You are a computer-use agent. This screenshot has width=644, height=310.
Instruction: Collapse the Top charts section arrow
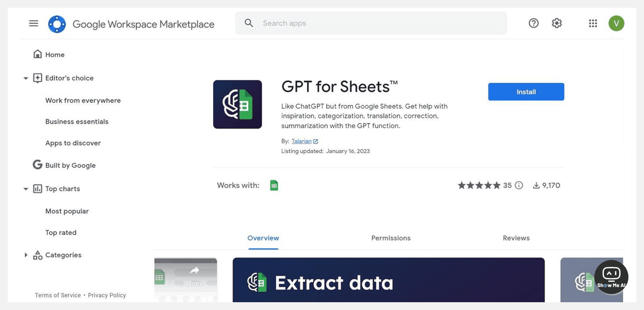[x=25, y=189]
